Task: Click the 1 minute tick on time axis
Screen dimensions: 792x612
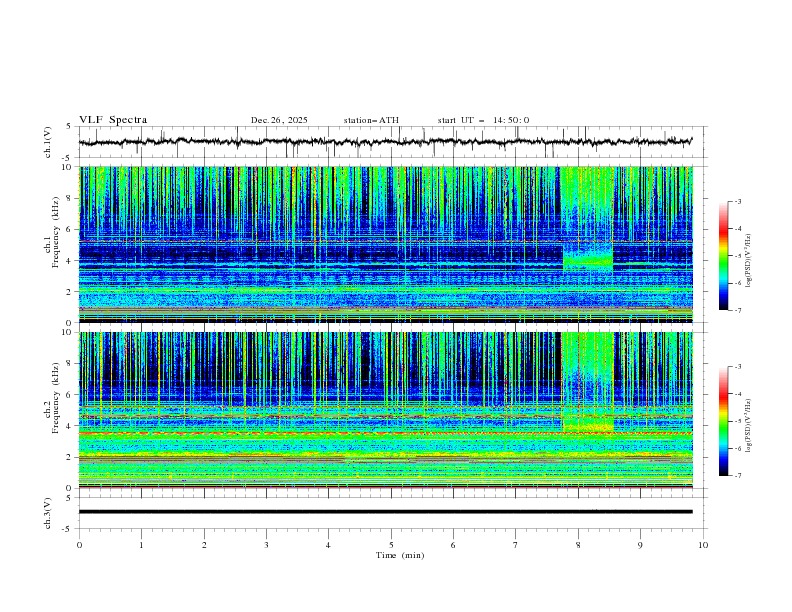Action: point(141,545)
